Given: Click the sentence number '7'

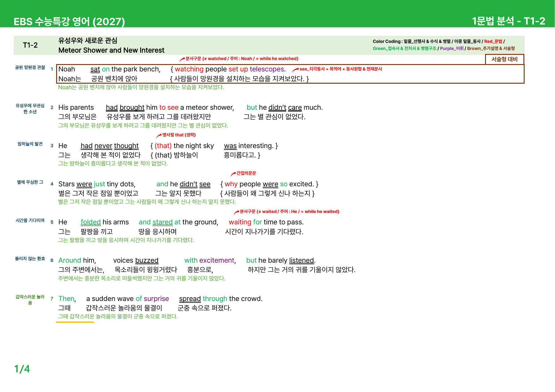Looking at the screenshot, I should pos(52,299).
